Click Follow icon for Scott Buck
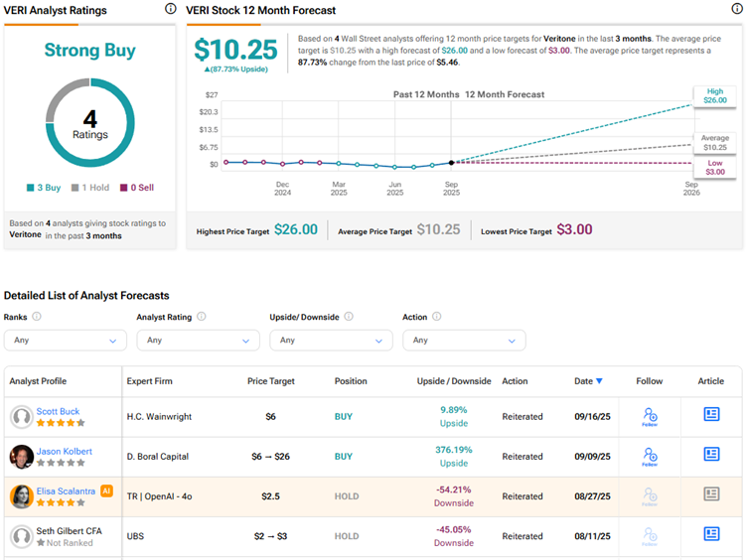Viewport: 747px width, 560px height. 650,416
